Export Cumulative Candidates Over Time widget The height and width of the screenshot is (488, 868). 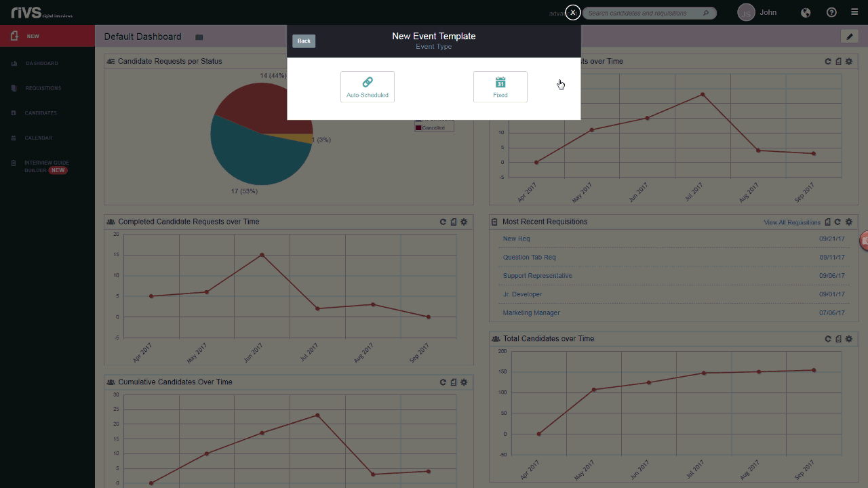point(454,382)
